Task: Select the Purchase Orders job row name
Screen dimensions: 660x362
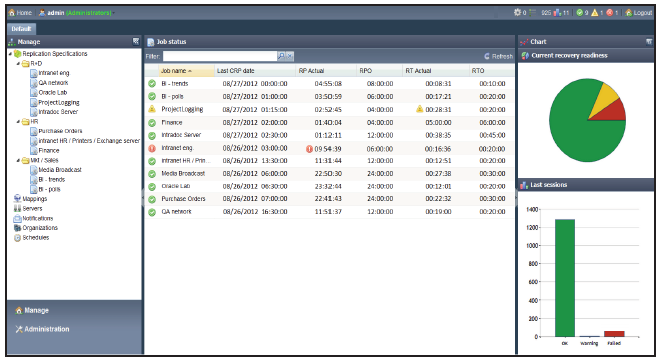Action: click(184, 199)
